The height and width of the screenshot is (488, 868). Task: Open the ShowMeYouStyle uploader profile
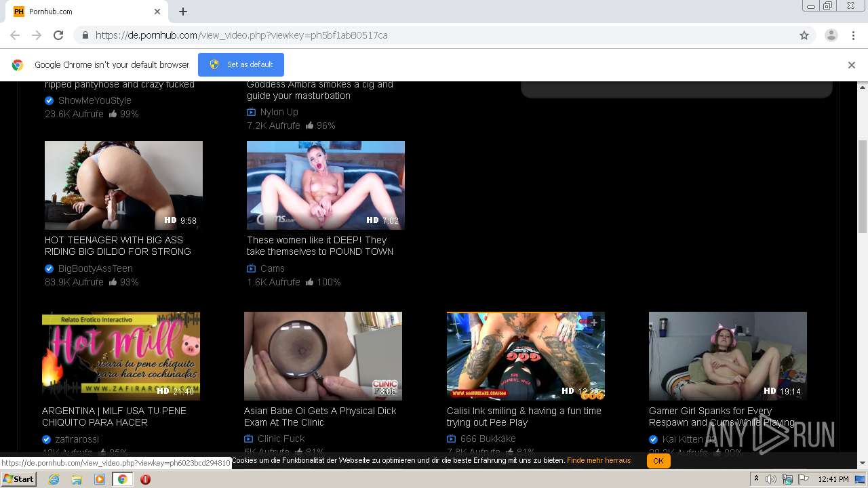95,100
